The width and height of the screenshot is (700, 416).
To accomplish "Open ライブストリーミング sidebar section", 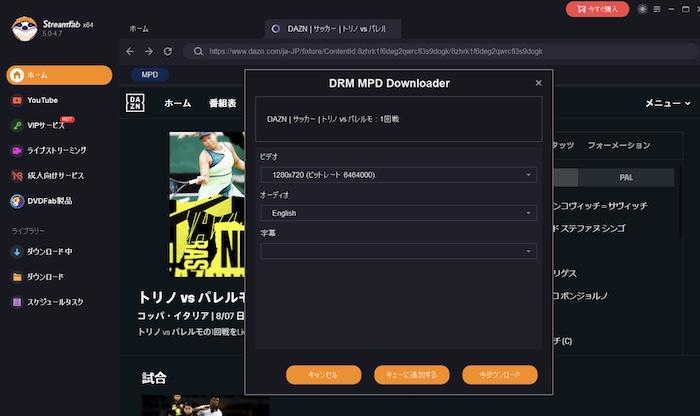I will click(x=49, y=150).
